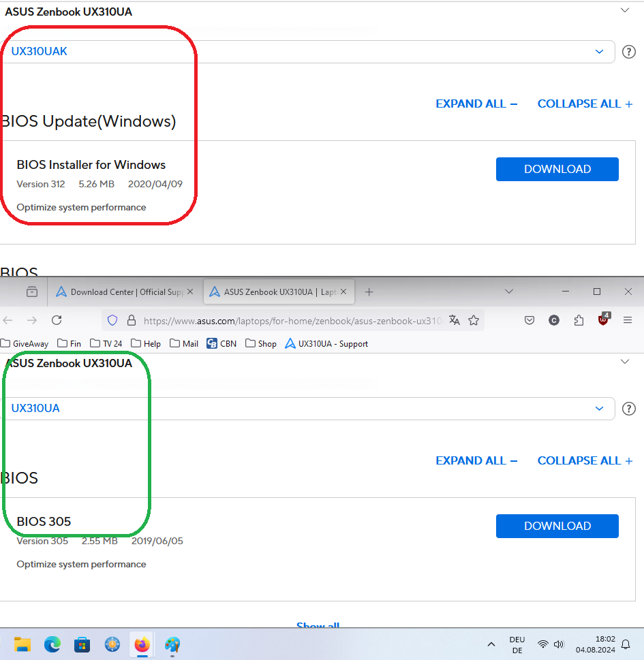Open the UX310UA model dropdown
The height and width of the screenshot is (660, 644).
coord(307,408)
